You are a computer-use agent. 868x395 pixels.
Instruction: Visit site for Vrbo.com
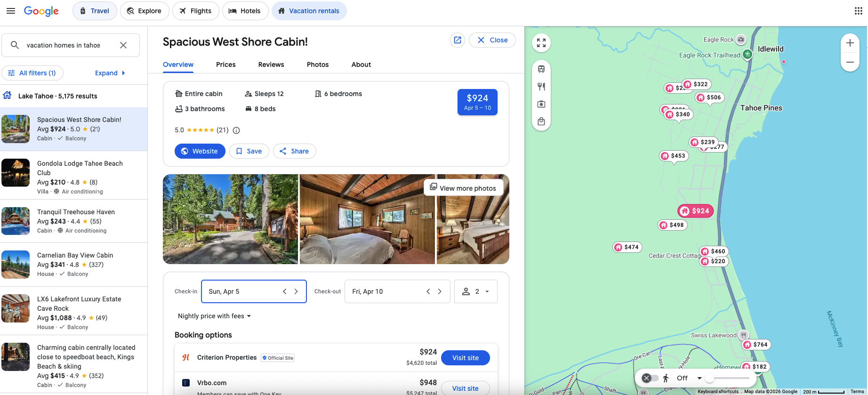click(465, 388)
